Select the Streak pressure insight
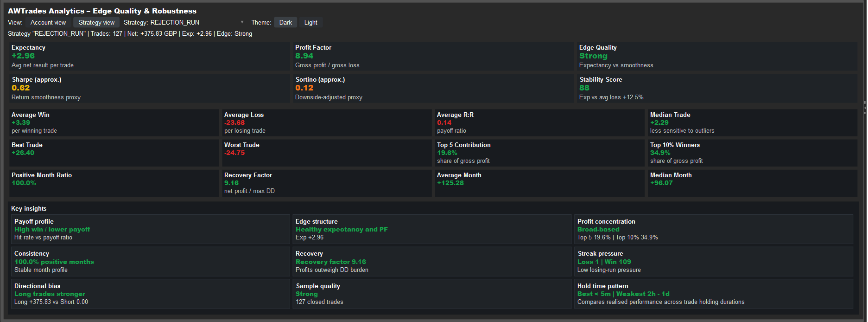Screen dimensions: 868x322 [713, 262]
